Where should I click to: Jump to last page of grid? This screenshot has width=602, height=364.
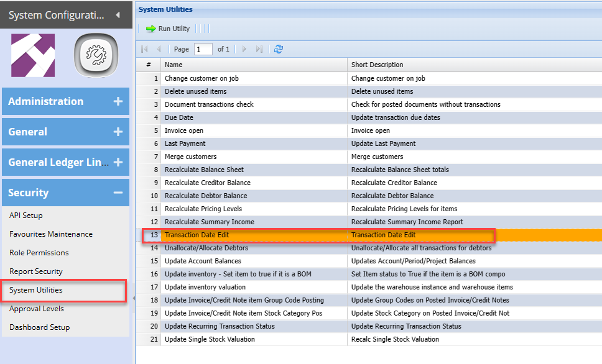[259, 49]
